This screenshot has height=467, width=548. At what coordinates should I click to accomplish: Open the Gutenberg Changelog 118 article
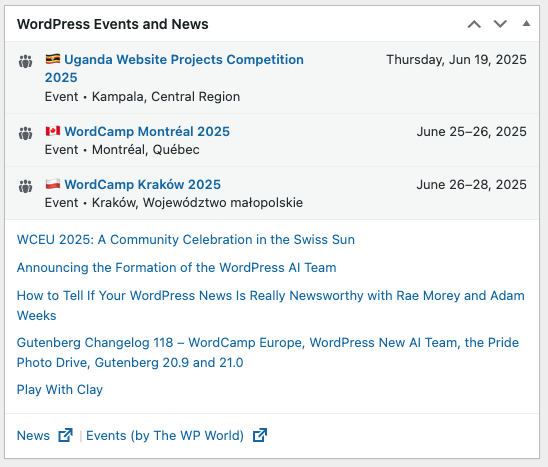point(268,352)
